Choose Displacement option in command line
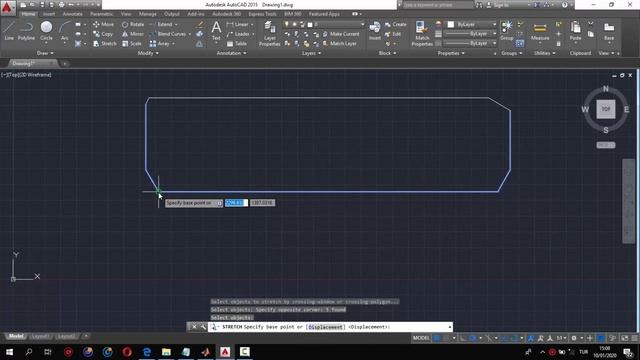Screen dimensions: 640x360 click(325, 327)
